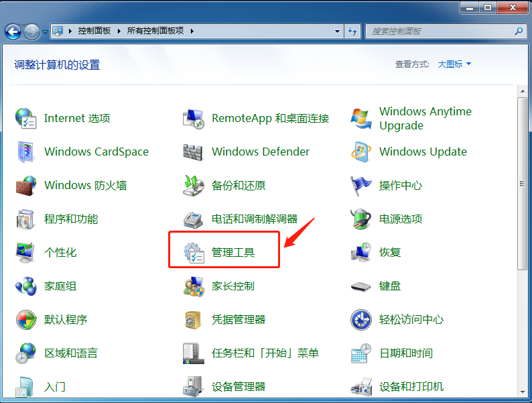
Task: Open the 电源选项 power options icon
Action: point(360,219)
